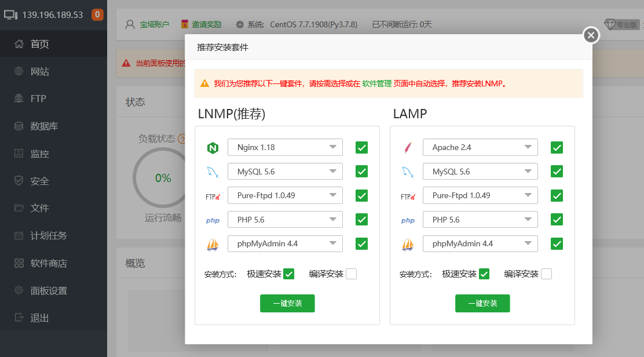Enable 编译安装 checkbox in LNMP panel
Viewport: 644px width, 357px height.
[351, 274]
